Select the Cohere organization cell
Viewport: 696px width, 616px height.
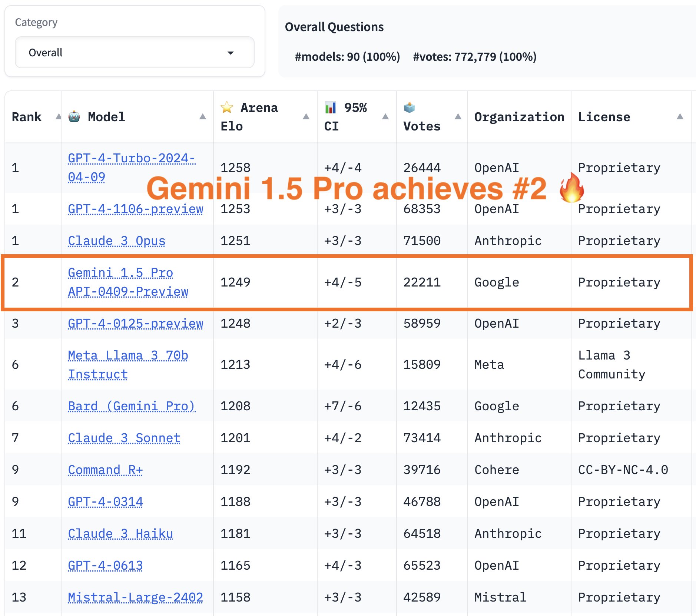click(x=497, y=470)
